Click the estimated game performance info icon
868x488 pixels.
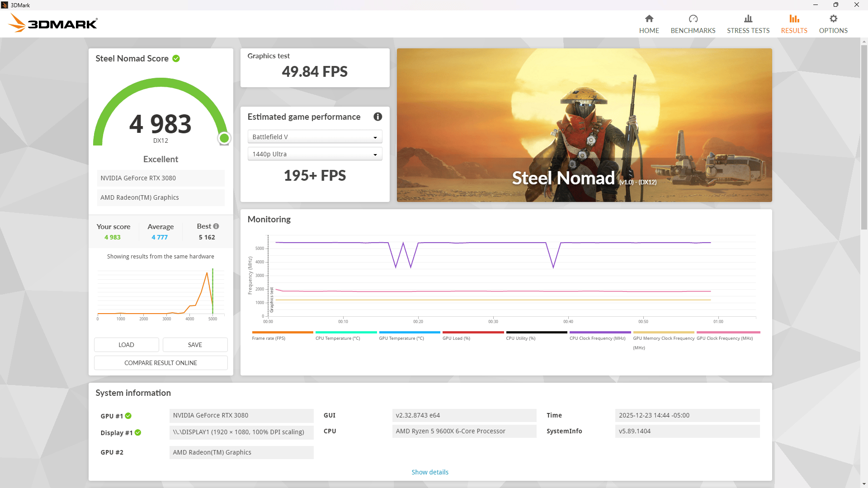[x=377, y=117]
